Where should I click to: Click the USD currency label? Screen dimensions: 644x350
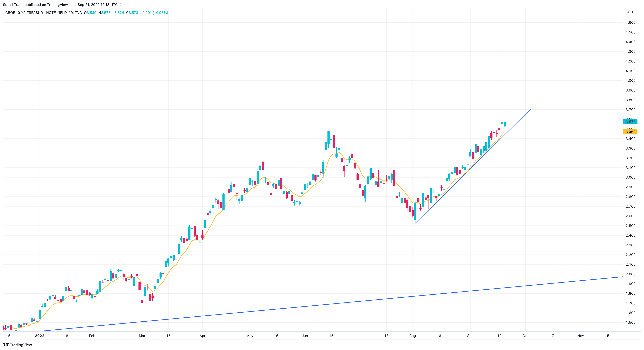629,12
